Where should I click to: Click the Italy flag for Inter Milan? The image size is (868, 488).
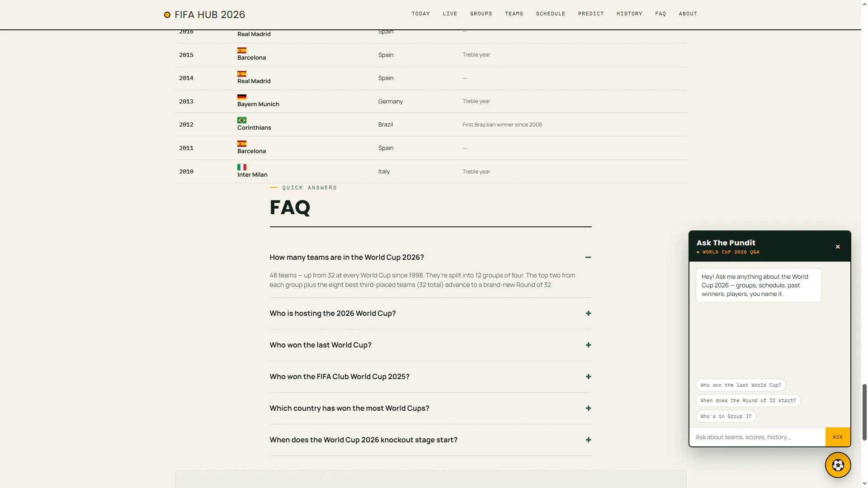(242, 167)
